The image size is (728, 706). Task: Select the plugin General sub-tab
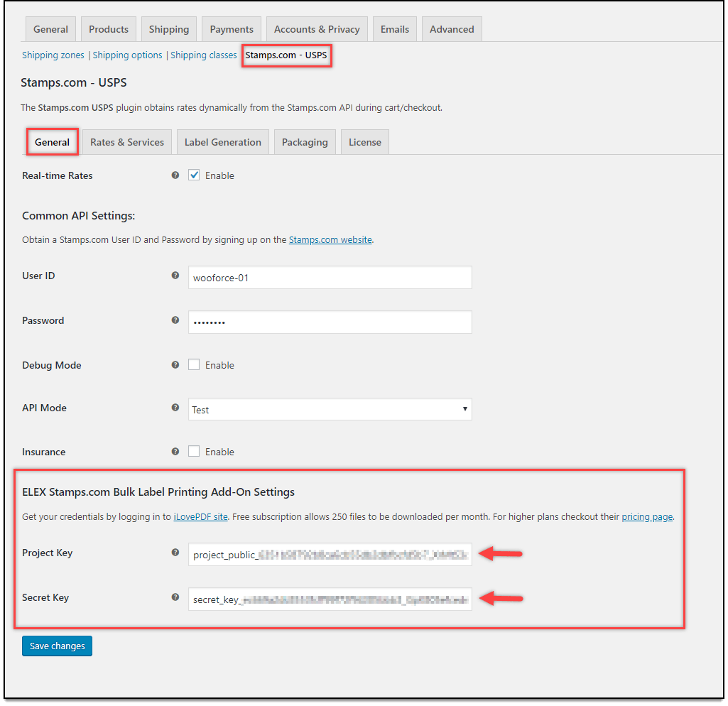pos(52,143)
